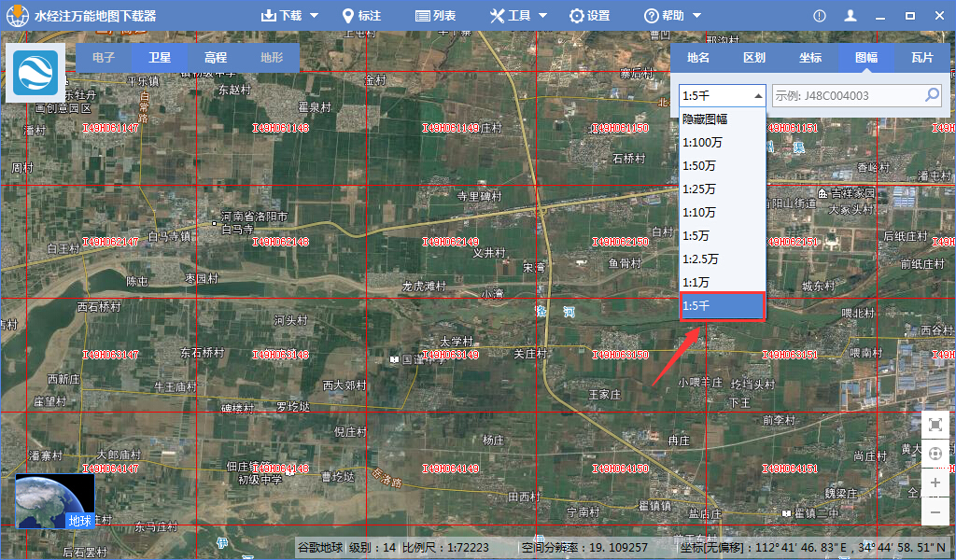Click map sheet label I49H061148

pyautogui.click(x=280, y=128)
